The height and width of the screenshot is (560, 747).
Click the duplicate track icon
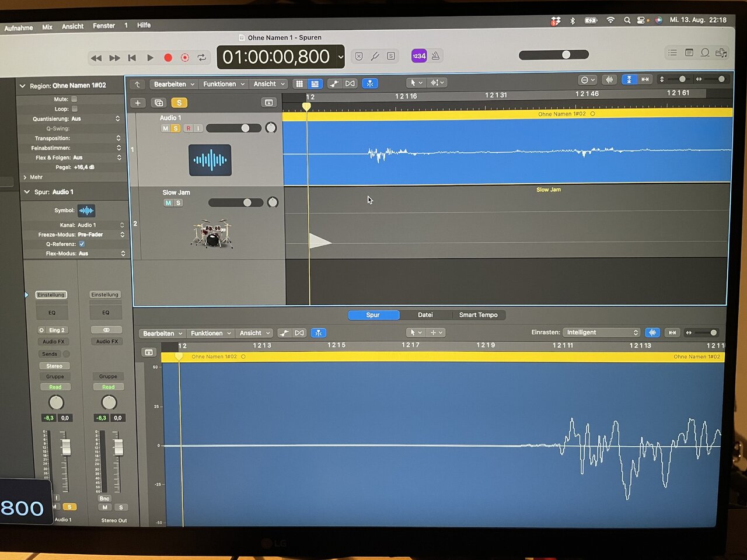(x=159, y=103)
